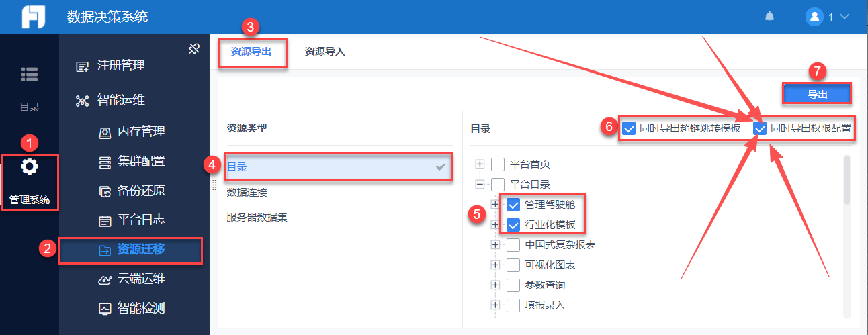Click the 数据决策系统 title

point(107,17)
